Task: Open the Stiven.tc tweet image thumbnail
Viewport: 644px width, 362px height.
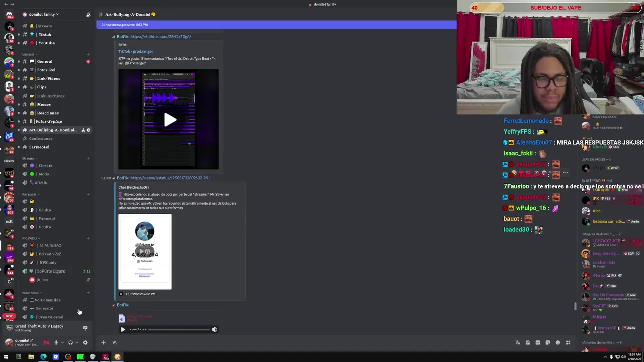Action: pos(145,252)
